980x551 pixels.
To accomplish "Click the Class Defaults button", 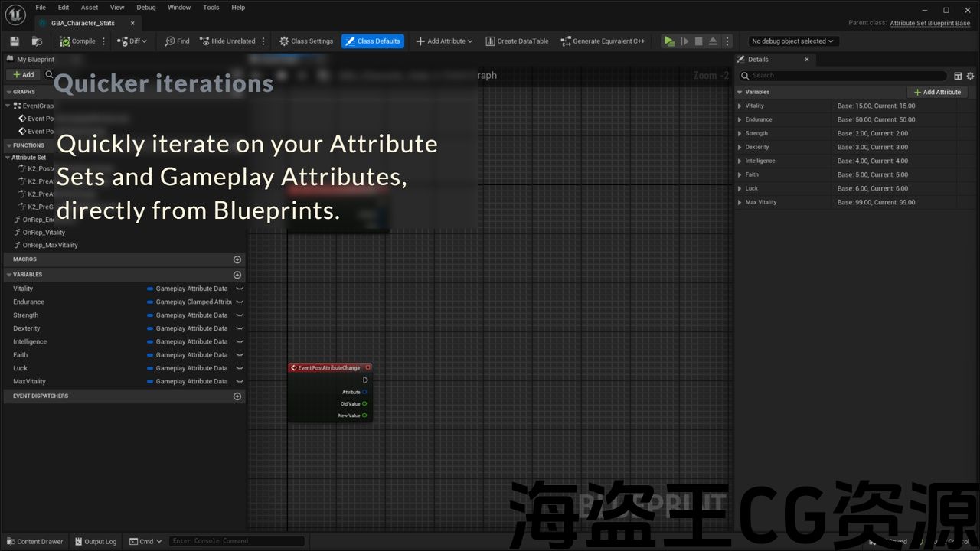I will coord(373,41).
